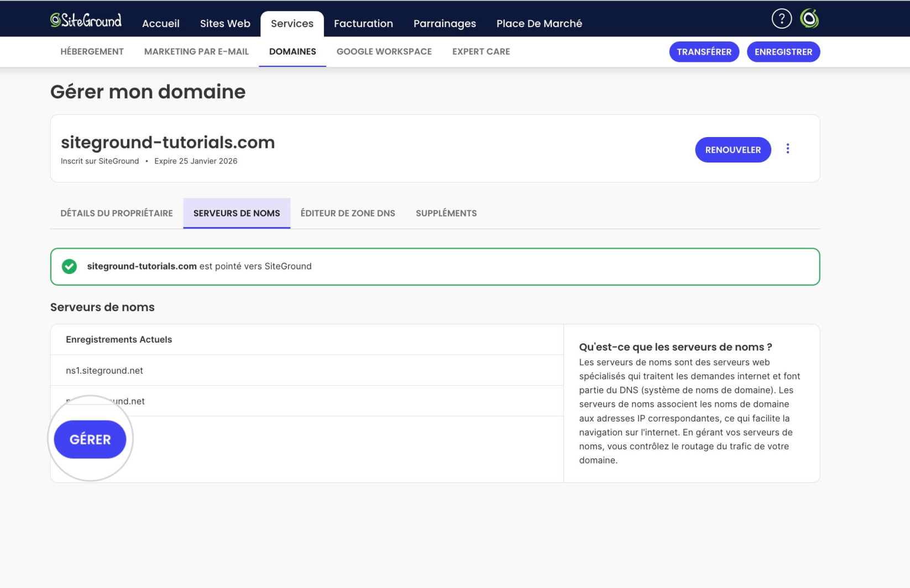Open the green account profile icon
This screenshot has height=588, width=910.
[809, 19]
